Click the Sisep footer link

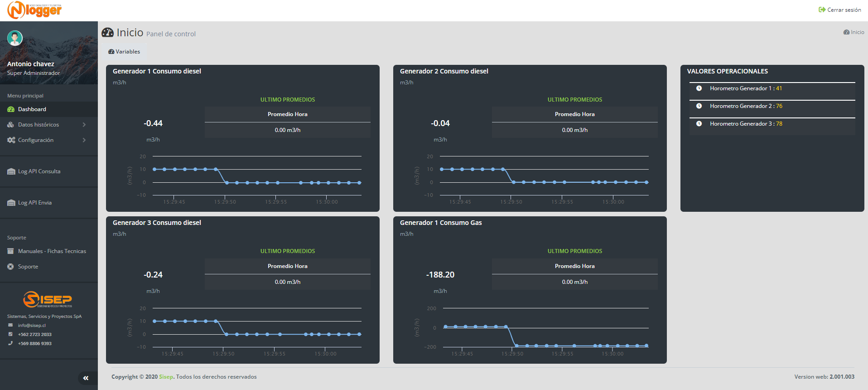coord(166,377)
